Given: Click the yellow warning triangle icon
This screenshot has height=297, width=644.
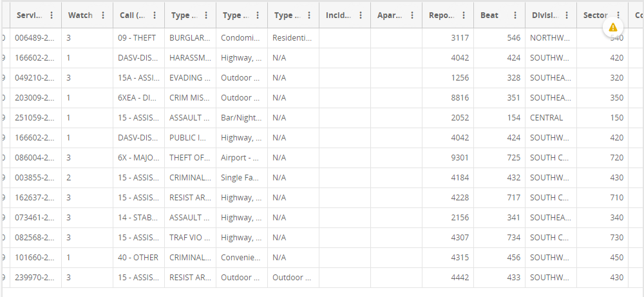Looking at the screenshot, I should coord(612,27).
